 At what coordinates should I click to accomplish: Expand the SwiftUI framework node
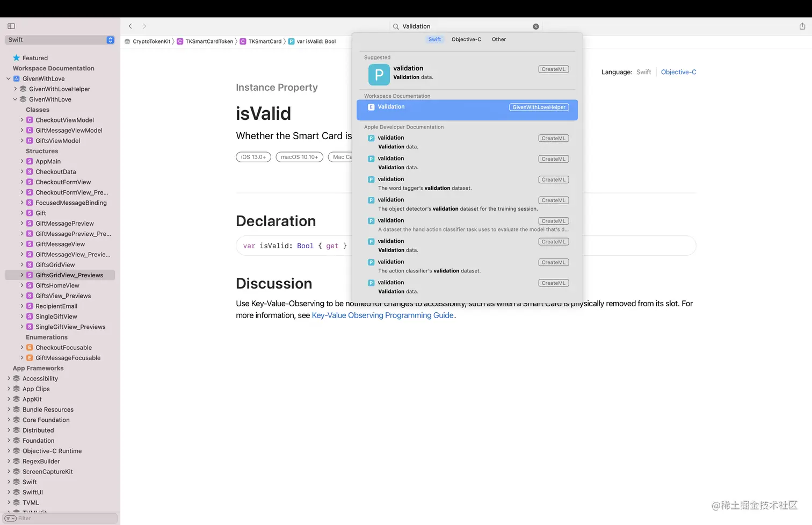coord(9,492)
